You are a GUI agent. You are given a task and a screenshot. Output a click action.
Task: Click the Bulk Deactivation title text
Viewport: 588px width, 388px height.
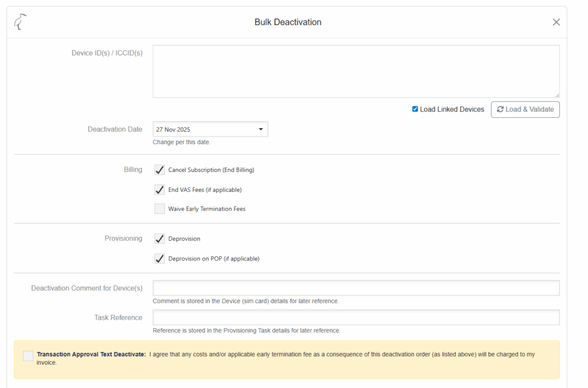point(288,22)
